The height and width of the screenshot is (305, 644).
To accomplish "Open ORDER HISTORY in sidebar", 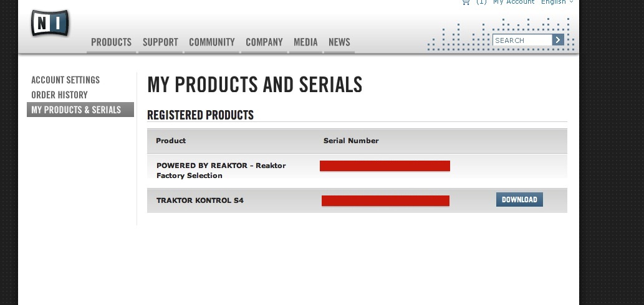I will (60, 95).
